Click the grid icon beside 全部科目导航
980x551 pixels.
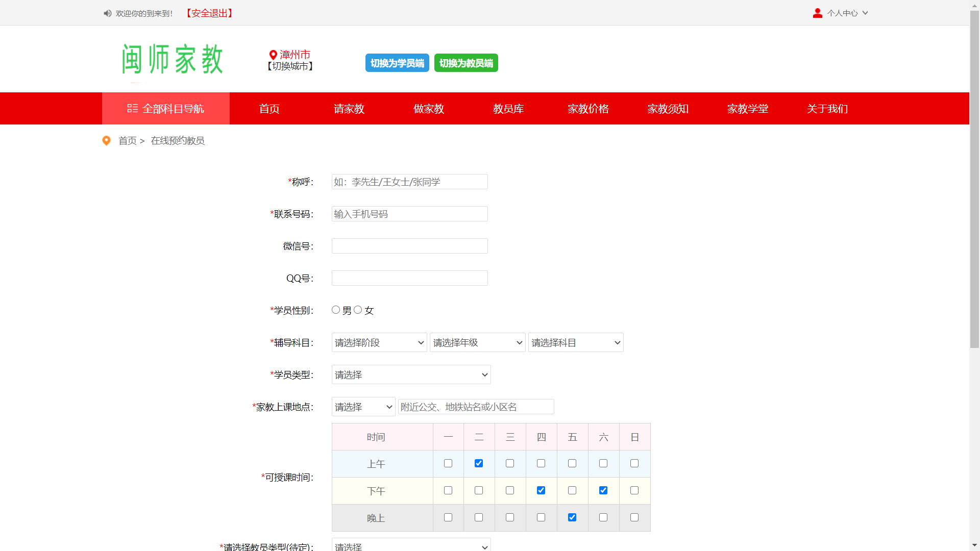pos(132,108)
